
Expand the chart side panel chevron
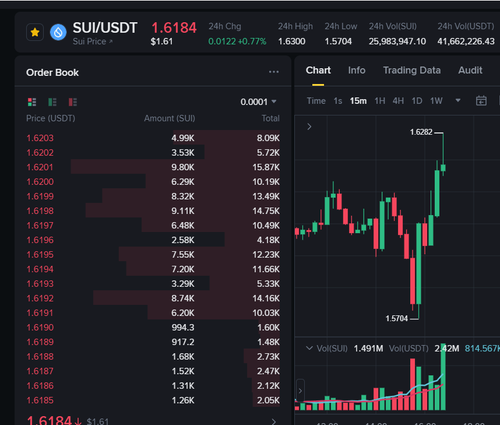click(x=309, y=127)
